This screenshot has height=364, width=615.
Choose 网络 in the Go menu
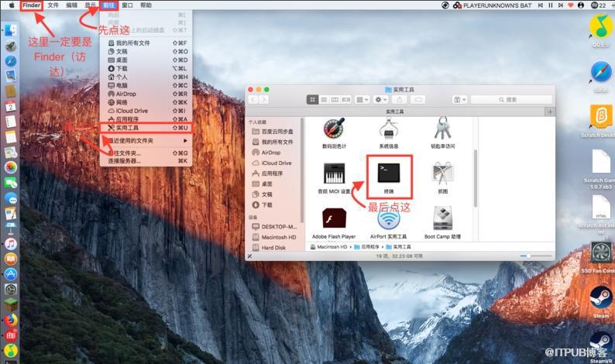coord(146,102)
